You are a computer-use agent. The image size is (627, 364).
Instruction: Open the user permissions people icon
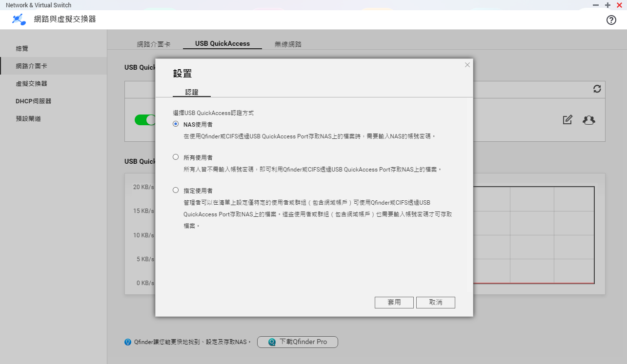point(589,119)
